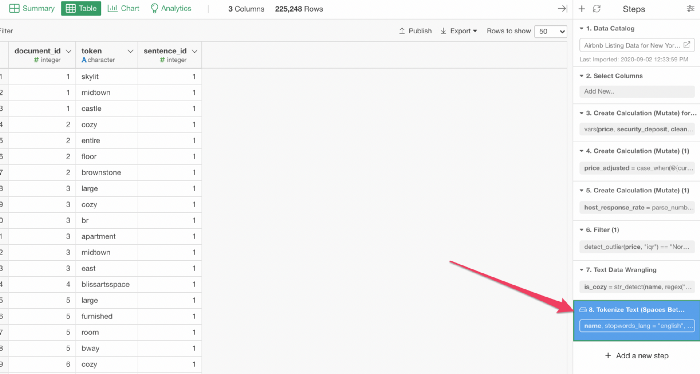Open the document_id column dropdown menu

[x=68, y=51]
